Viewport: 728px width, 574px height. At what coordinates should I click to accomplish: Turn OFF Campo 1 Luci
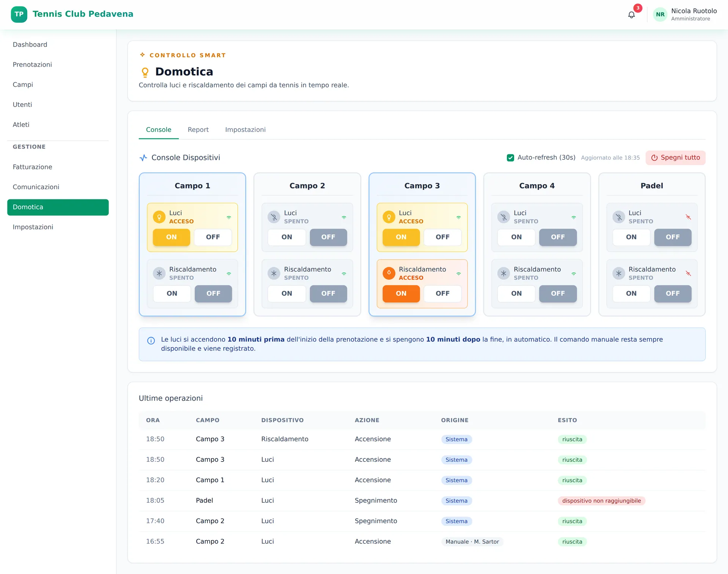click(x=213, y=237)
